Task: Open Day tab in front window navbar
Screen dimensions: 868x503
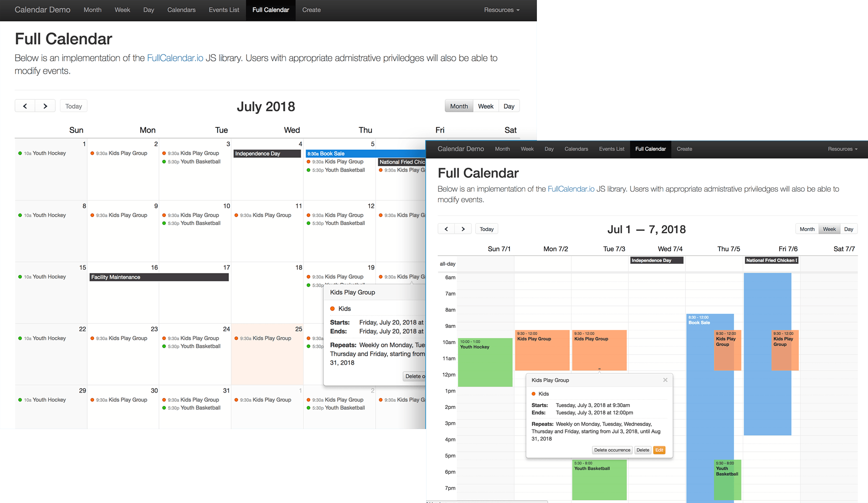Action: [549, 149]
